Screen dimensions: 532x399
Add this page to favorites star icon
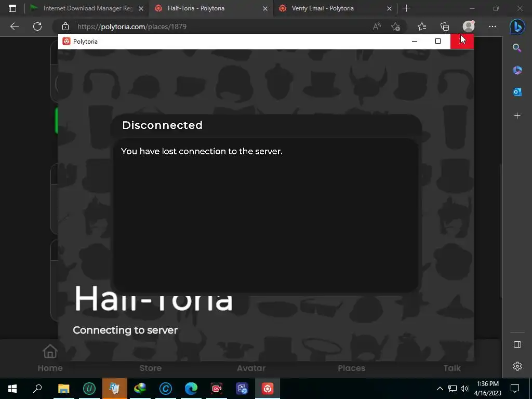pyautogui.click(x=395, y=26)
